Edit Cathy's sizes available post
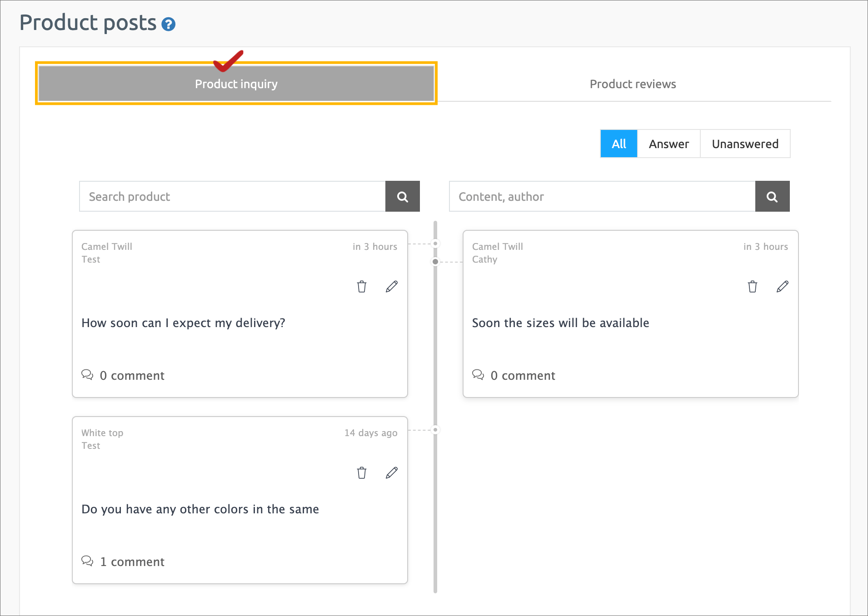 tap(782, 287)
